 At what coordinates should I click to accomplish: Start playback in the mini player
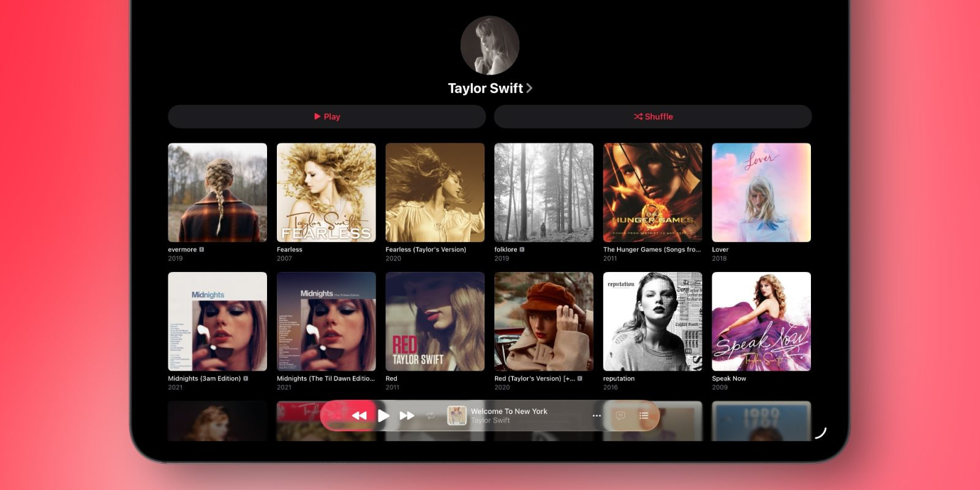pyautogui.click(x=383, y=416)
